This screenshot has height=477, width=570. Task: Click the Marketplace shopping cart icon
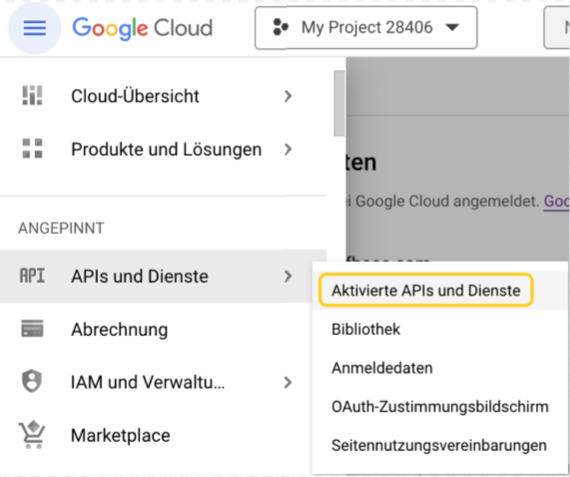32,435
